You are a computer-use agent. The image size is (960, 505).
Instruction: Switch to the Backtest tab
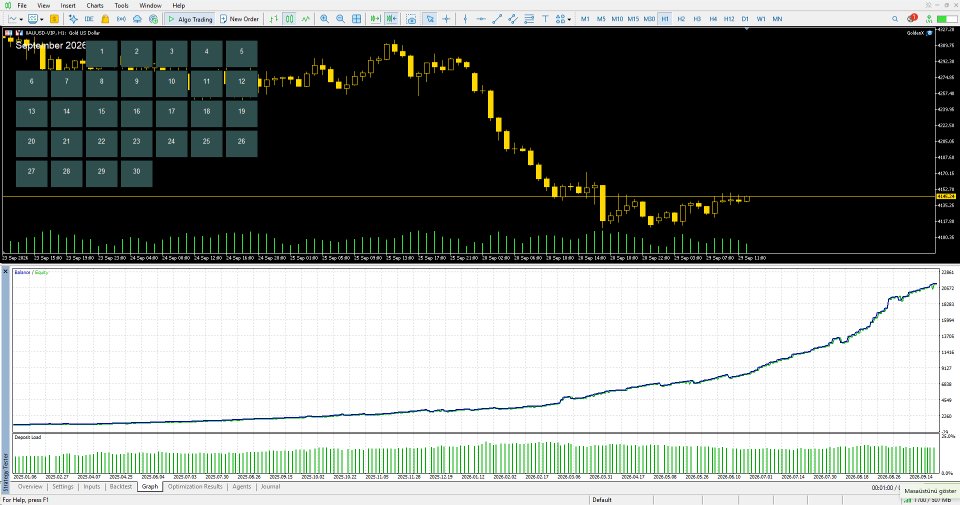click(x=121, y=487)
